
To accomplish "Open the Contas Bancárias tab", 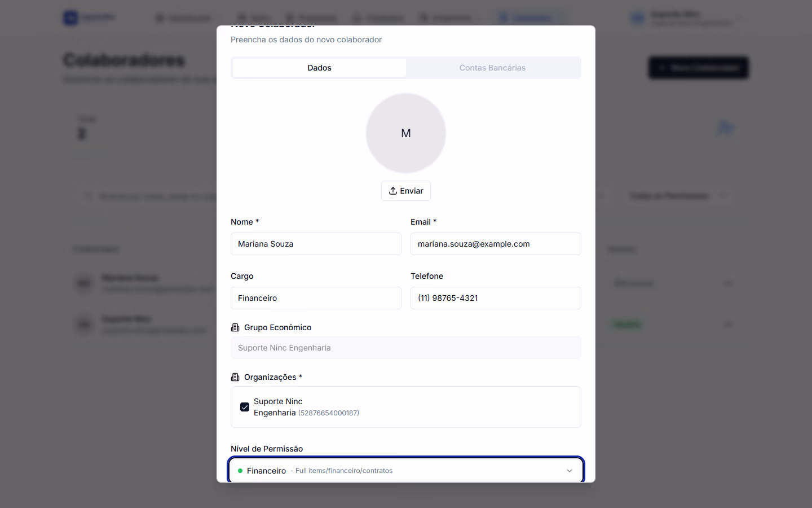I will coord(492,68).
